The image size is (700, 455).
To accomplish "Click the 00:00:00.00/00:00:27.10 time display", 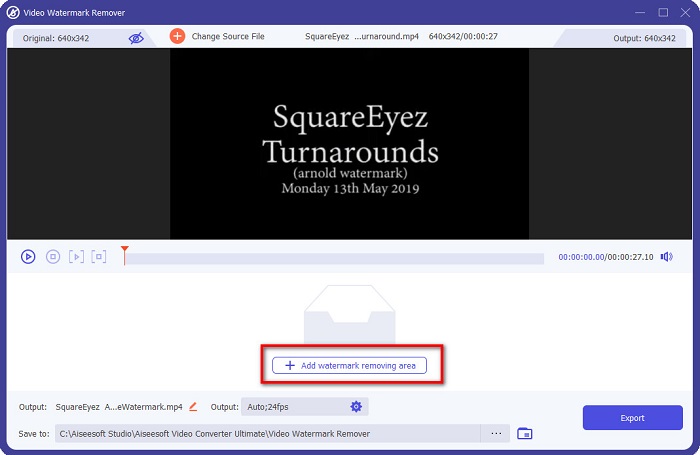I will [606, 257].
